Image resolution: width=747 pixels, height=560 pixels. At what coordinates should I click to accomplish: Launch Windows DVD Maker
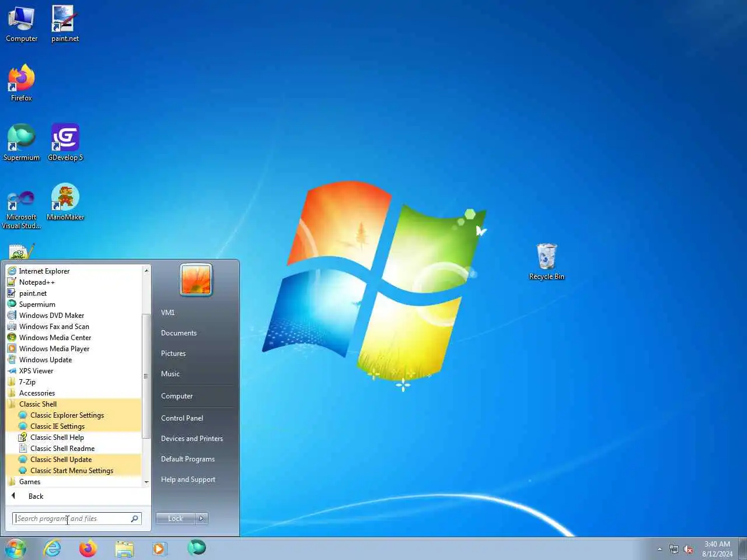click(x=74, y=315)
